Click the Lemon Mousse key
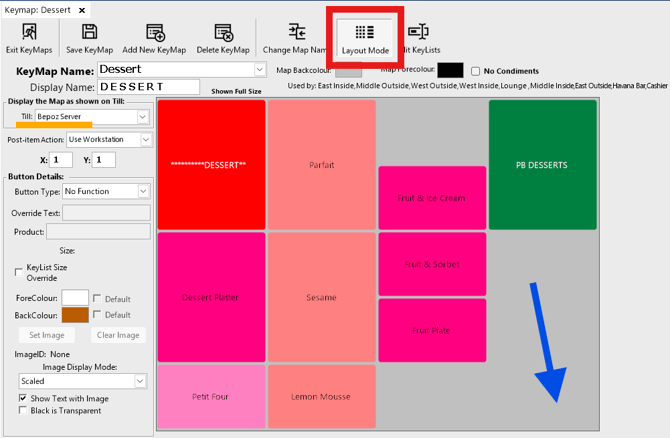Viewport: 670px width, 438px height. coord(321,397)
